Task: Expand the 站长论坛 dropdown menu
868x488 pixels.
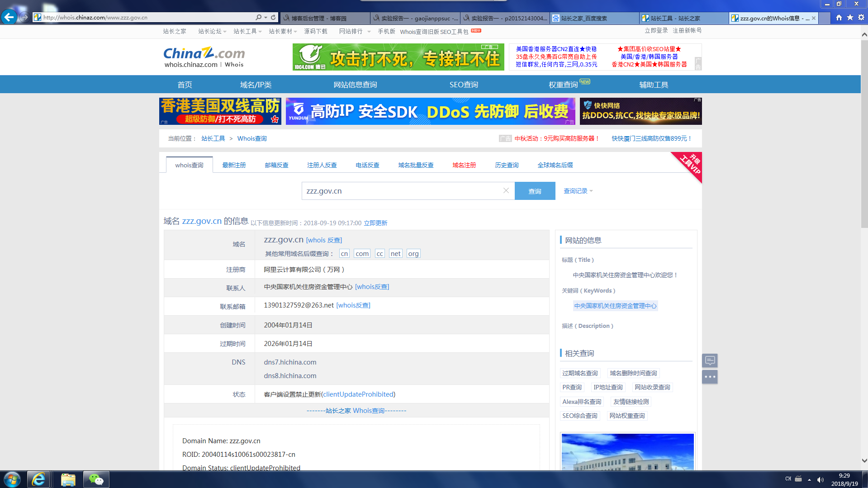Action: pos(212,31)
